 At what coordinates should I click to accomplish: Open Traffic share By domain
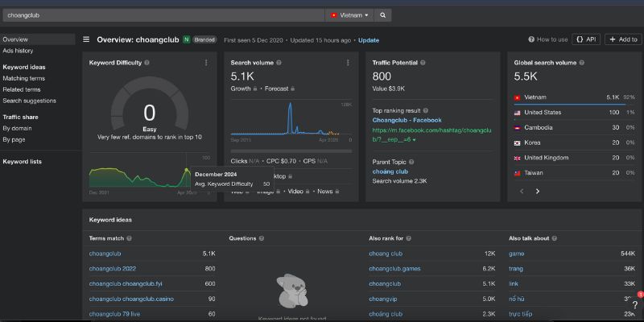(17, 128)
